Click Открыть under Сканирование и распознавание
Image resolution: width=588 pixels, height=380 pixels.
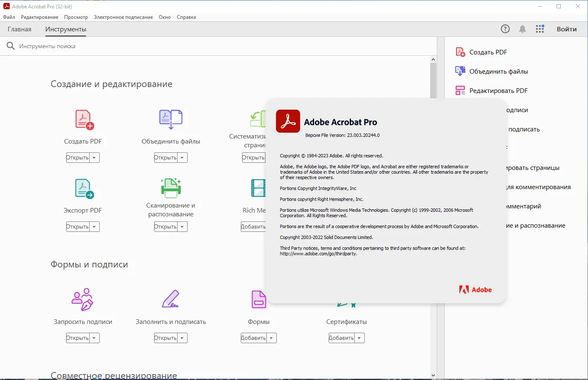(x=166, y=227)
